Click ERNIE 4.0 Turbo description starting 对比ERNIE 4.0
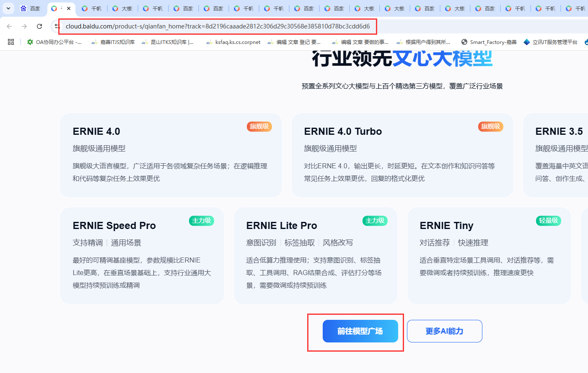The image size is (588, 373). point(399,172)
